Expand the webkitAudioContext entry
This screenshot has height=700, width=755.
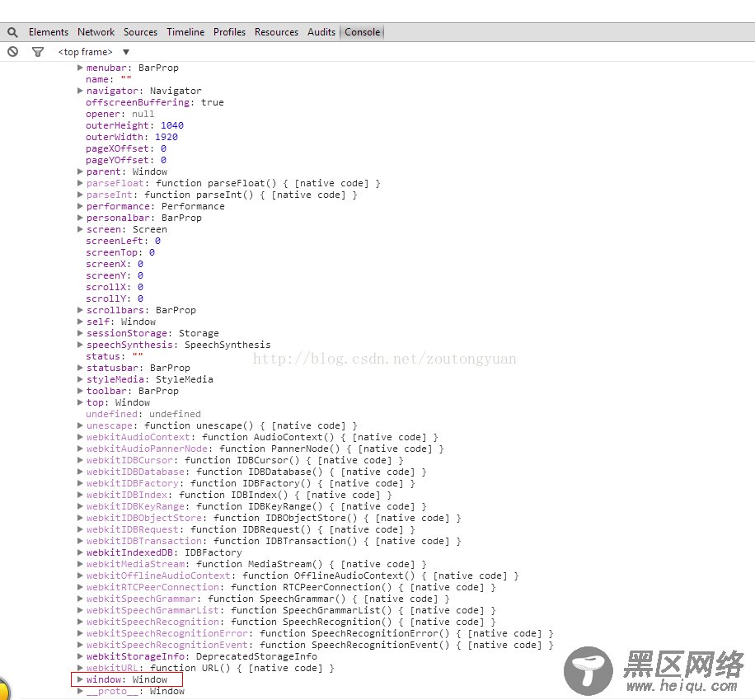tap(80, 438)
